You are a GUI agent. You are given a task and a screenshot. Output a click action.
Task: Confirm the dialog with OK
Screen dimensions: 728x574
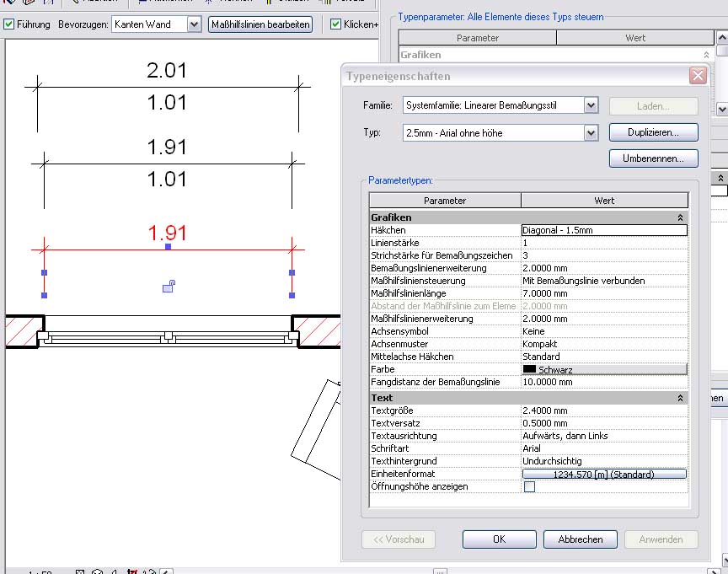coord(499,539)
